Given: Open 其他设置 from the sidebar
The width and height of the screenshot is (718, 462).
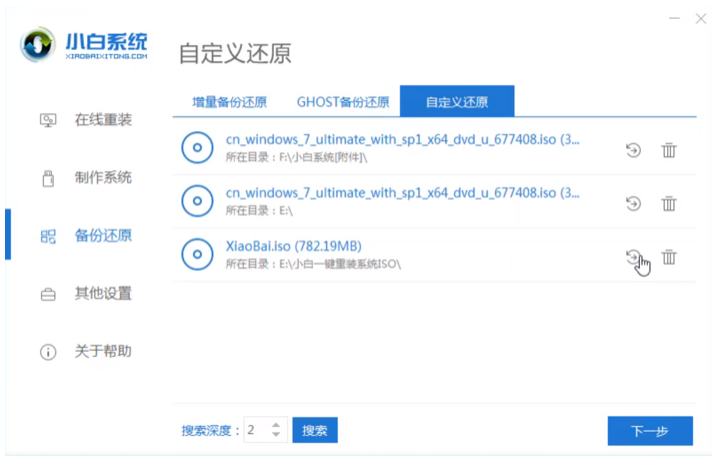Looking at the screenshot, I should [x=103, y=293].
